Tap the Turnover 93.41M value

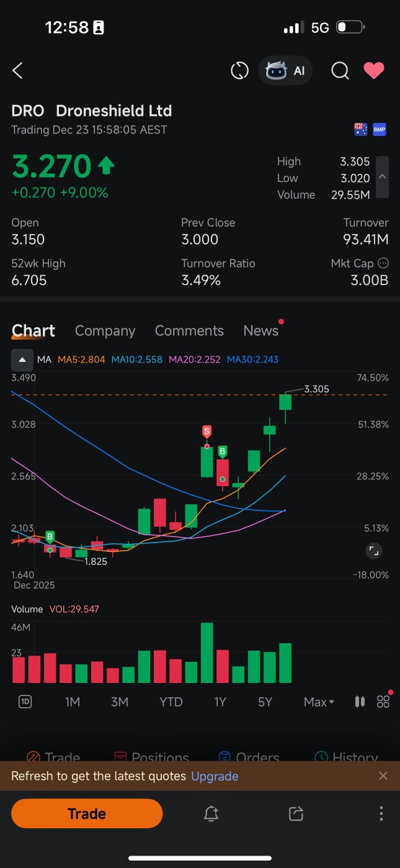click(x=366, y=240)
